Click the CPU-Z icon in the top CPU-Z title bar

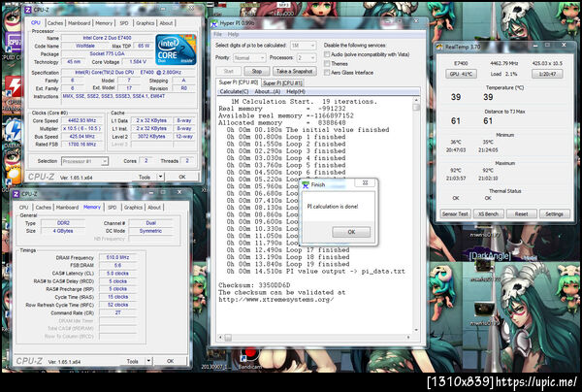click(x=27, y=10)
